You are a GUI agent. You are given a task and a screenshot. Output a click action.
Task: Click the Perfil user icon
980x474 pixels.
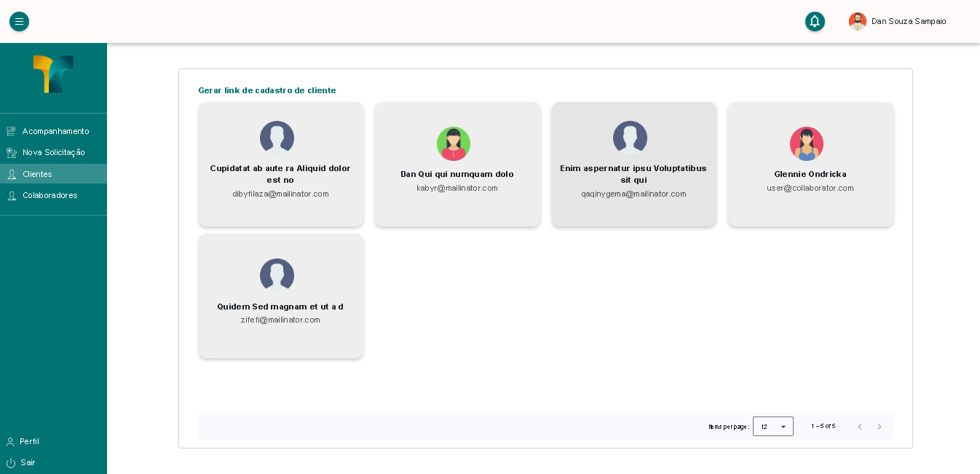10,442
